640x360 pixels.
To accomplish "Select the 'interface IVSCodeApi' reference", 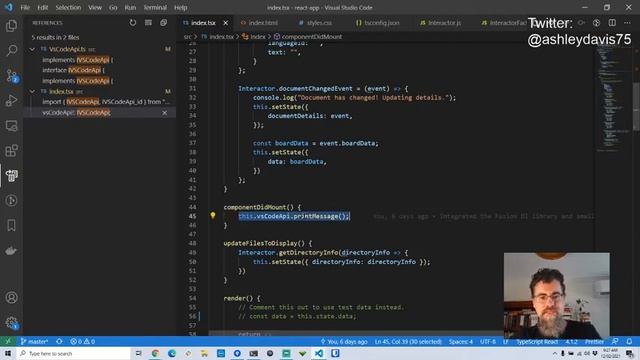I will (73, 70).
